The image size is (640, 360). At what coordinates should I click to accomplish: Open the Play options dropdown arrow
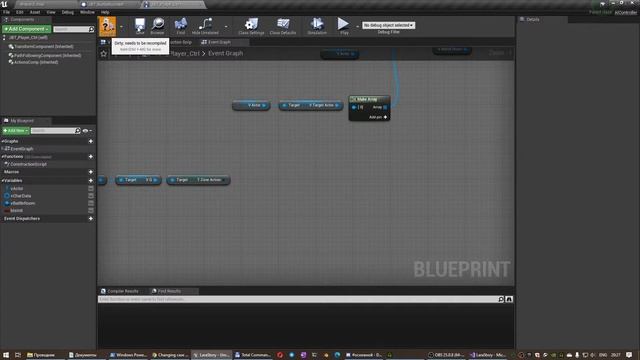358,27
